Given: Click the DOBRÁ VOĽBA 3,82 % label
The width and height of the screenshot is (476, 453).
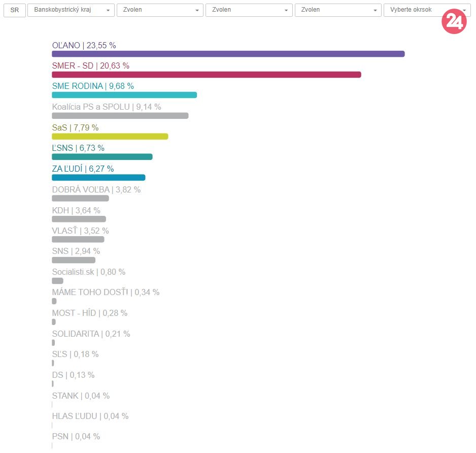Looking at the screenshot, I should 96,189.
